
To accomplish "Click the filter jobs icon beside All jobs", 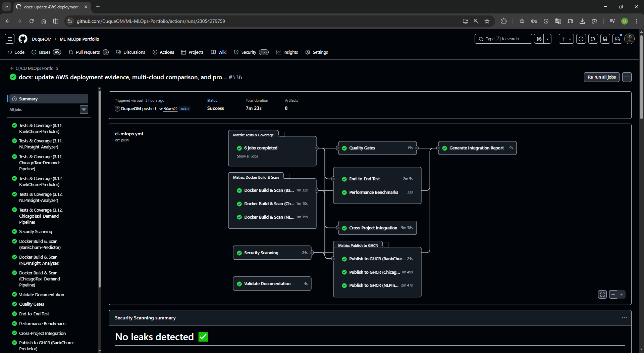I will click(84, 109).
